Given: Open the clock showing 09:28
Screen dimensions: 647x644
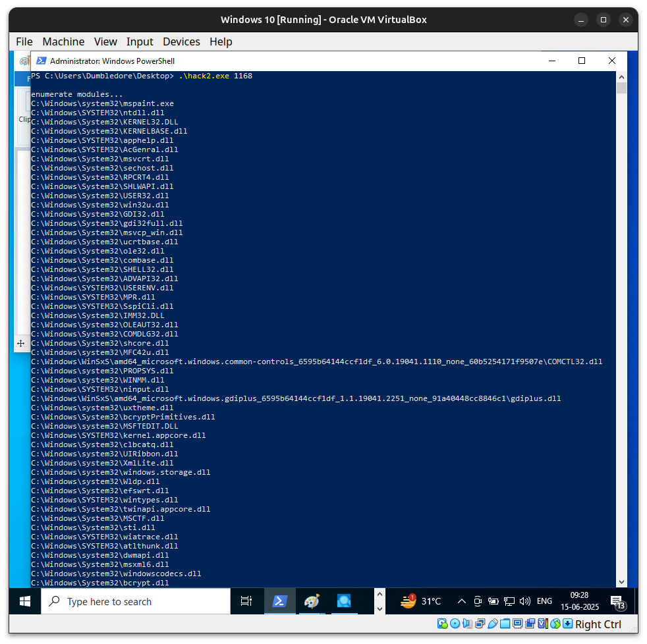Looking at the screenshot, I should pyautogui.click(x=579, y=601).
